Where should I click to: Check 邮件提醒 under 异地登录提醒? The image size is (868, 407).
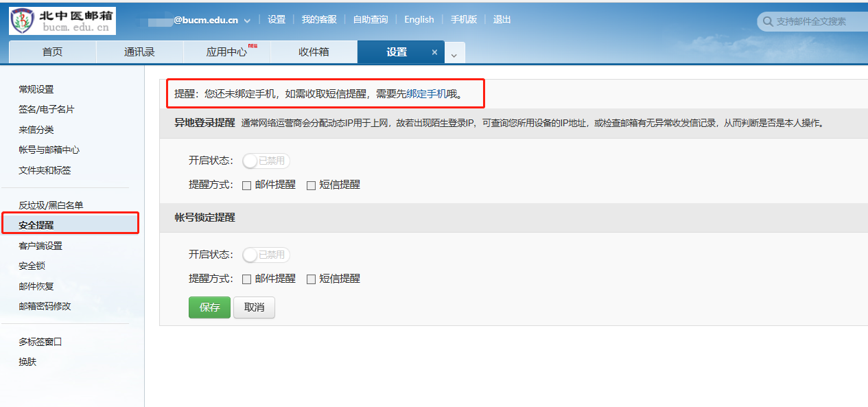pyautogui.click(x=247, y=185)
